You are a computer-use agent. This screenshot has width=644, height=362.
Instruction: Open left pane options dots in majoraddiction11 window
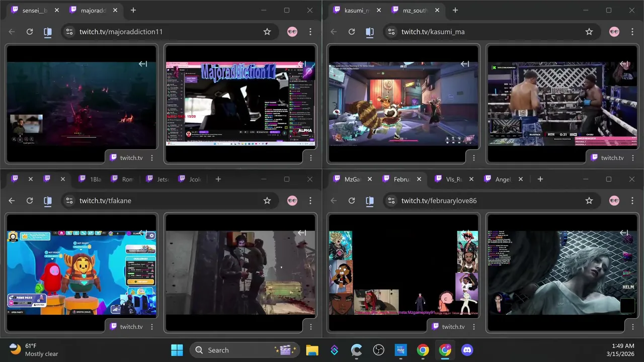coord(152,158)
